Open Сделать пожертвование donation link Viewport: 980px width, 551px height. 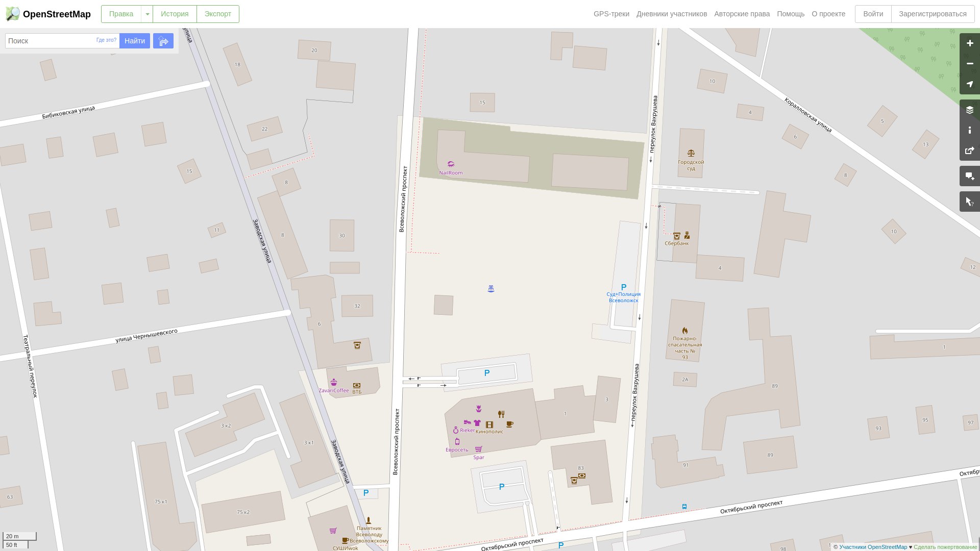pyautogui.click(x=945, y=547)
